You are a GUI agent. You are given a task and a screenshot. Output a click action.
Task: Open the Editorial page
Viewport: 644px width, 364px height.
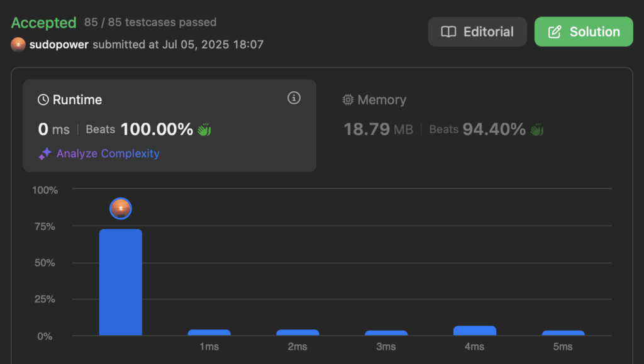click(477, 31)
